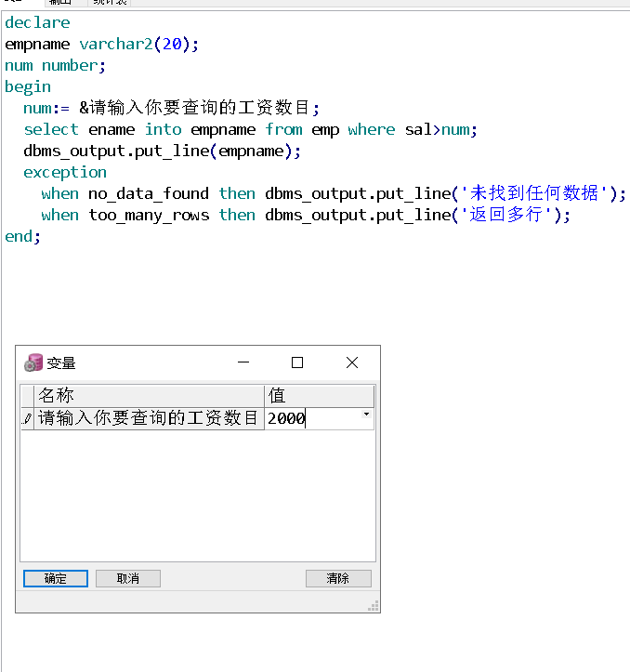Click the 'begin' keyword
Screen dimensions: 630x672
tap(28, 87)
